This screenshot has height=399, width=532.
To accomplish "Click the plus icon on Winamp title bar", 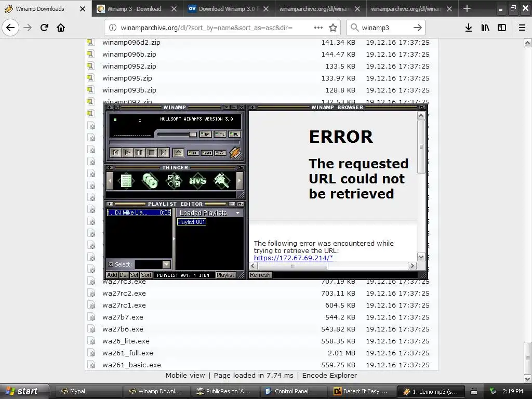I will (x=110, y=107).
